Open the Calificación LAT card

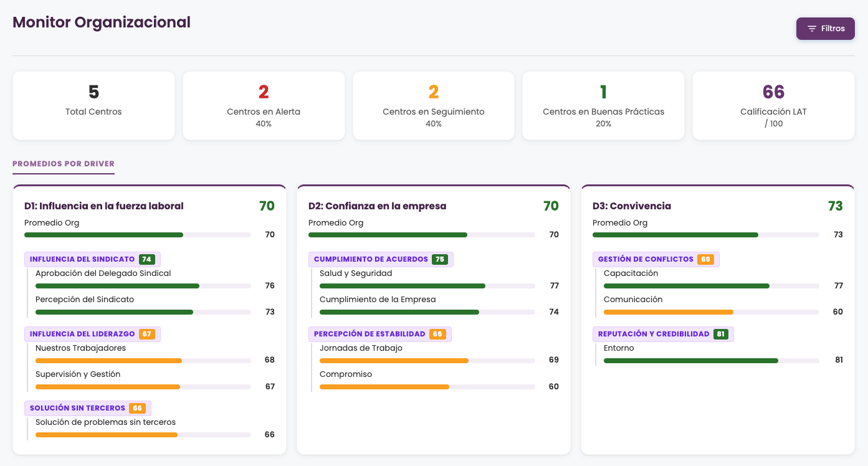(773, 105)
